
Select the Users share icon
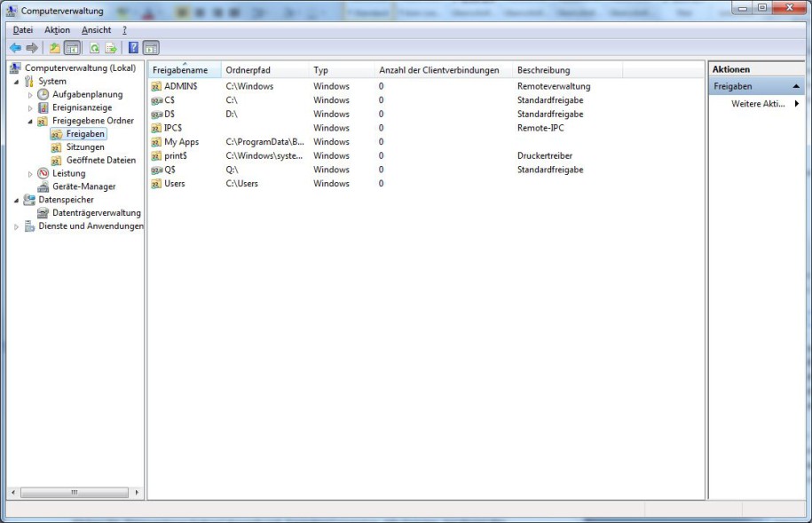[156, 184]
